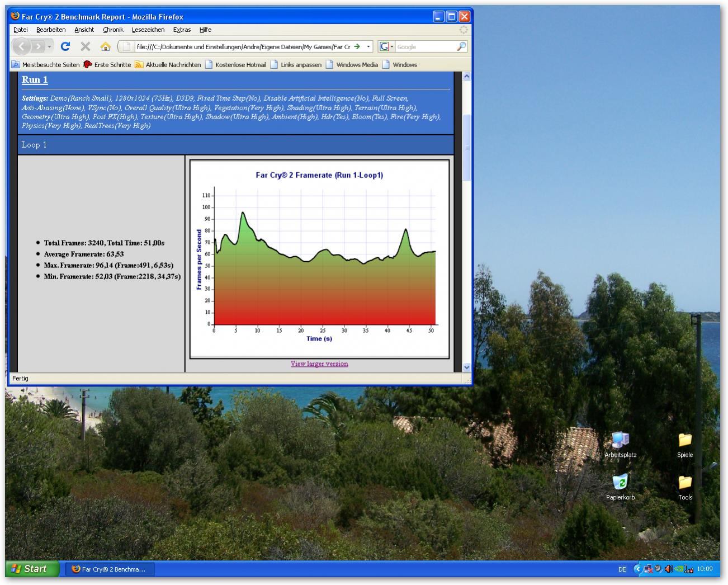Click the wireless signal tray icon
The height and width of the screenshot is (585, 728).
coord(689,569)
